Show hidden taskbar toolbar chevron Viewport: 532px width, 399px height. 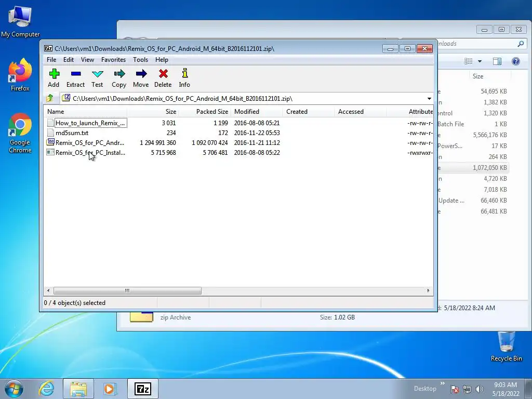tap(443, 383)
